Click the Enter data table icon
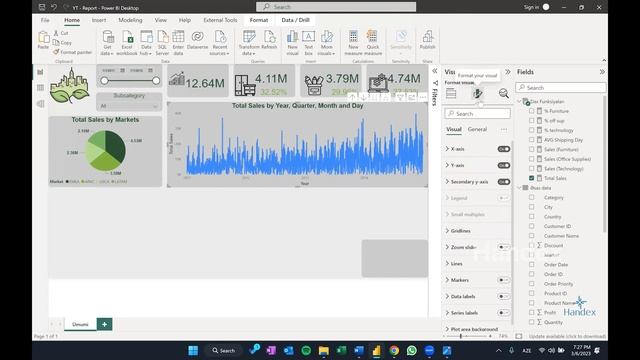The image size is (640, 360). pyautogui.click(x=178, y=37)
